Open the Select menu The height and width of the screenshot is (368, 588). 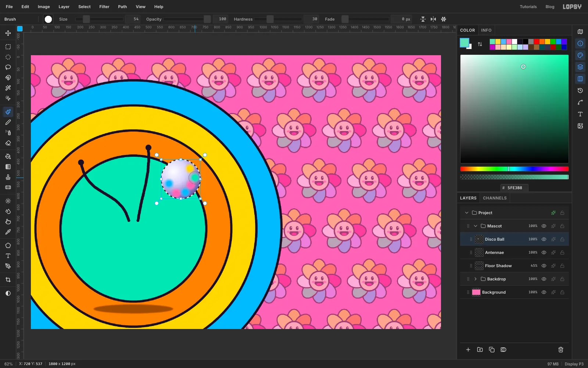85,7
